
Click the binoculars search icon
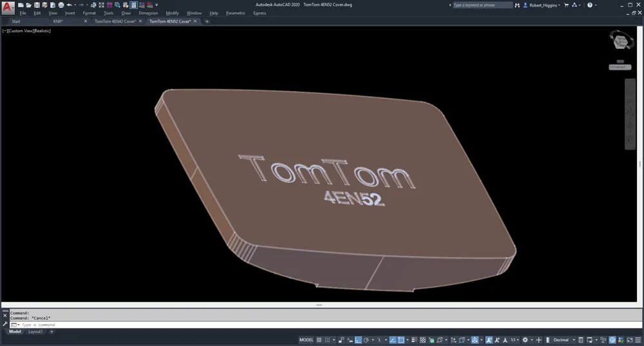coord(517,5)
